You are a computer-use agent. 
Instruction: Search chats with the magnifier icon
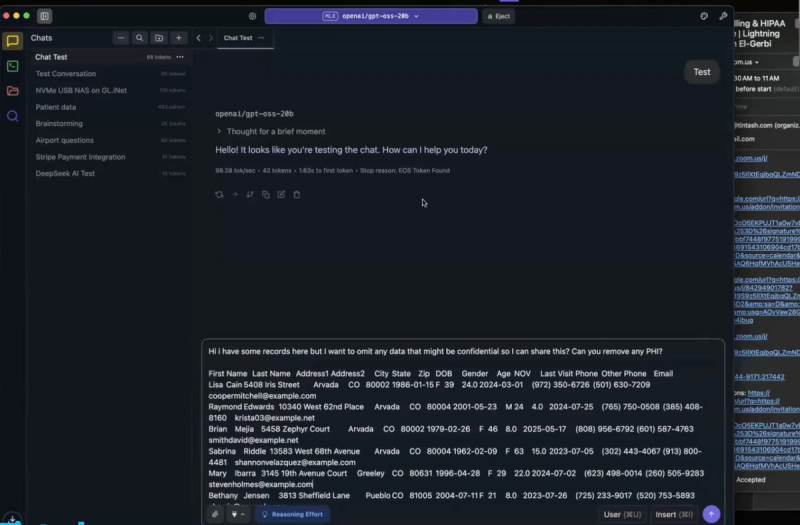point(139,38)
